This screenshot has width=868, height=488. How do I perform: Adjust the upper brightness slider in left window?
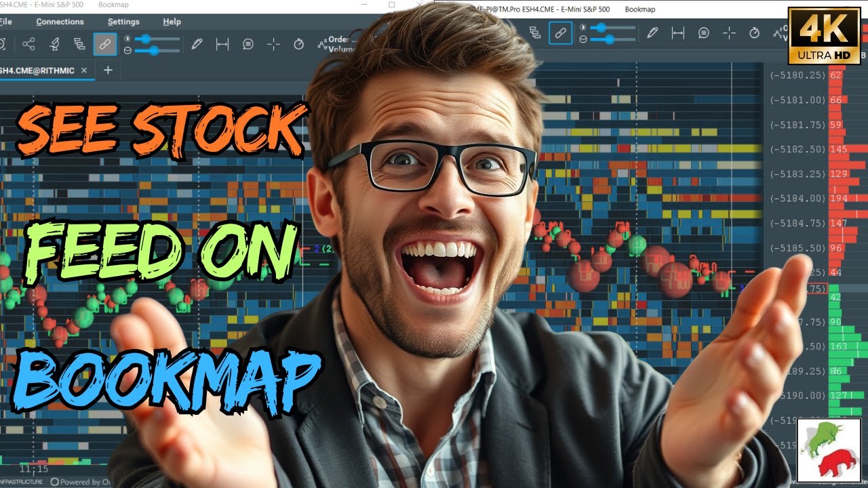pos(157,39)
